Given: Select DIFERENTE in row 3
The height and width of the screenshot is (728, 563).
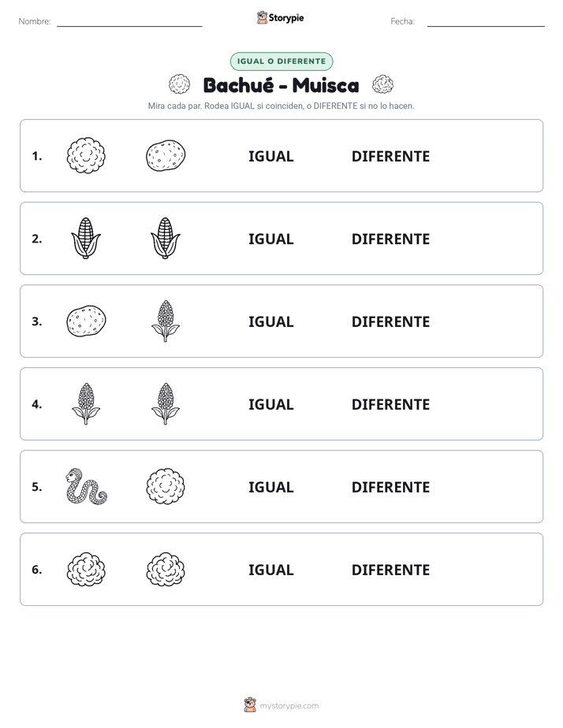Looking at the screenshot, I should pyautogui.click(x=390, y=321).
